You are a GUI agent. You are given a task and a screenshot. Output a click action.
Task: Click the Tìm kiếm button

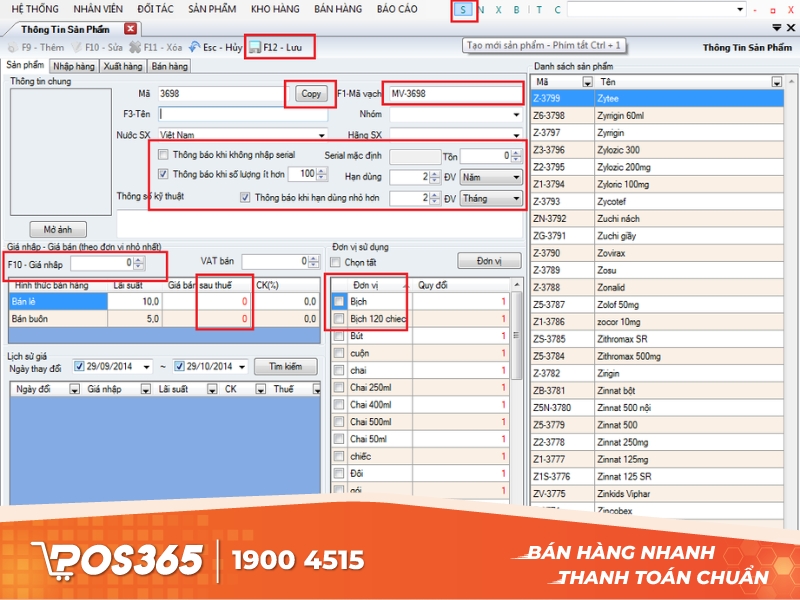point(286,367)
